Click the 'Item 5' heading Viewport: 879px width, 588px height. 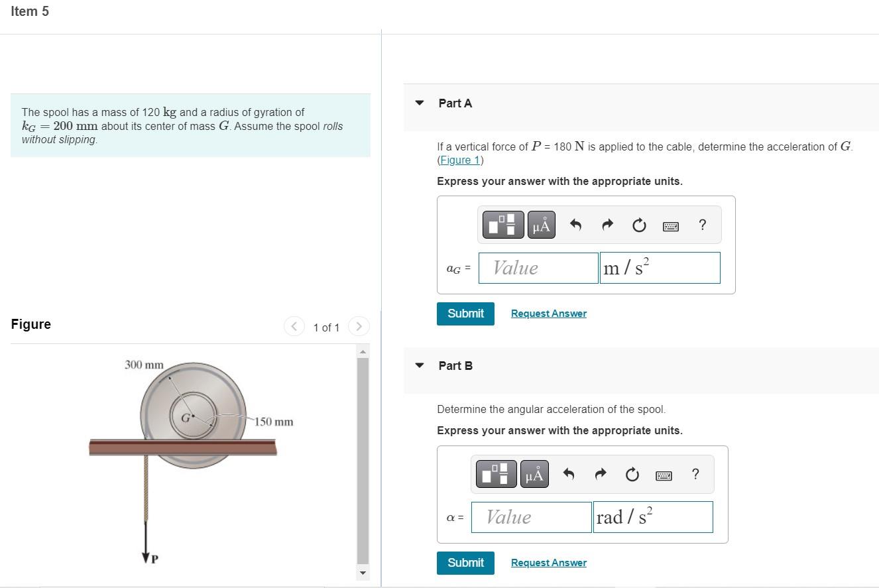tap(30, 11)
